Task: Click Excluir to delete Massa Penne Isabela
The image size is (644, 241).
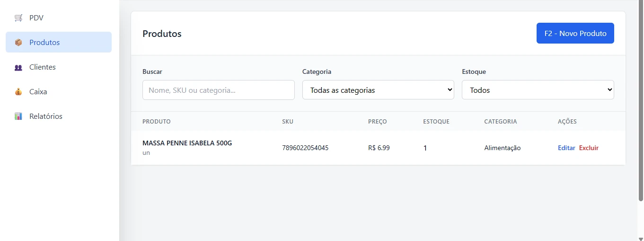Action: pyautogui.click(x=589, y=148)
